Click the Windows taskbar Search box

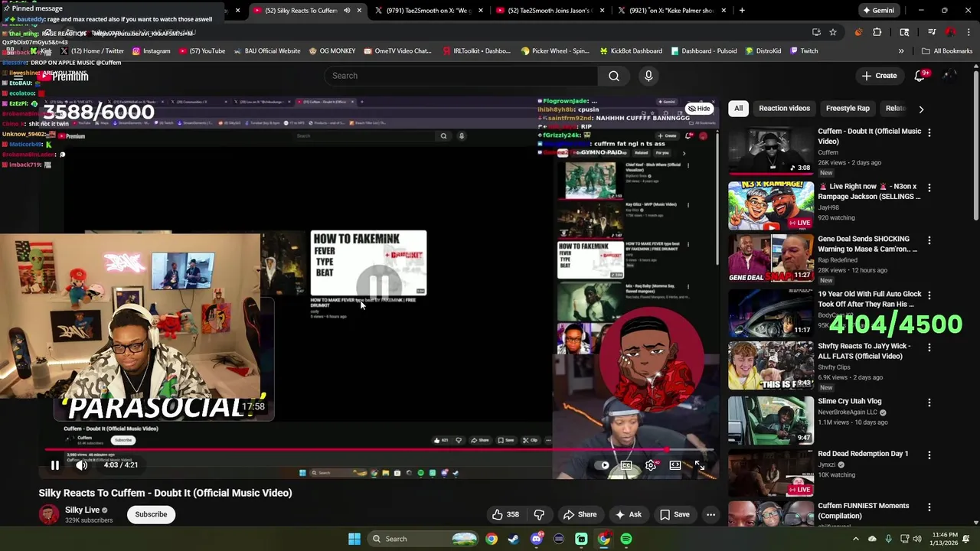(x=421, y=539)
